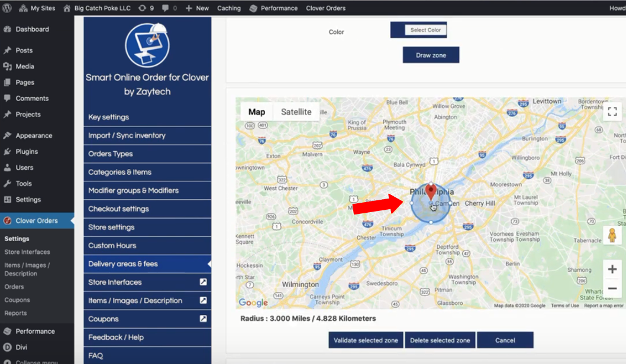Open Modifier groups & Modifiers tab
The height and width of the screenshot is (364, 626).
point(147,191)
